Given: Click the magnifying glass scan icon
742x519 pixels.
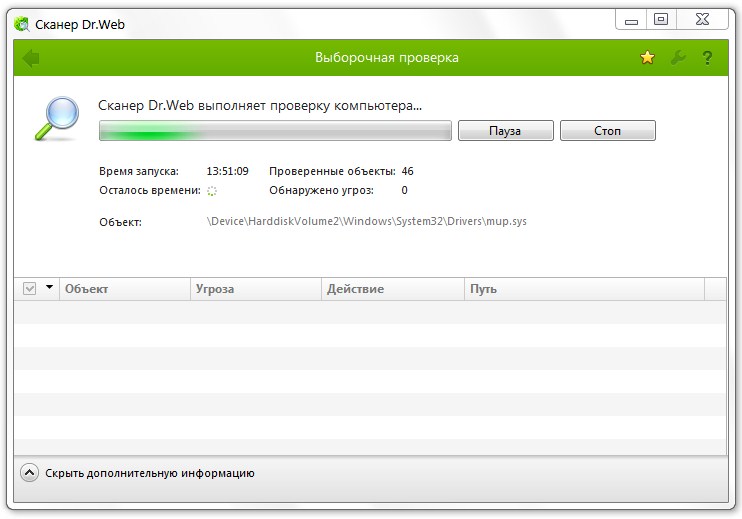Looking at the screenshot, I should click(x=57, y=118).
